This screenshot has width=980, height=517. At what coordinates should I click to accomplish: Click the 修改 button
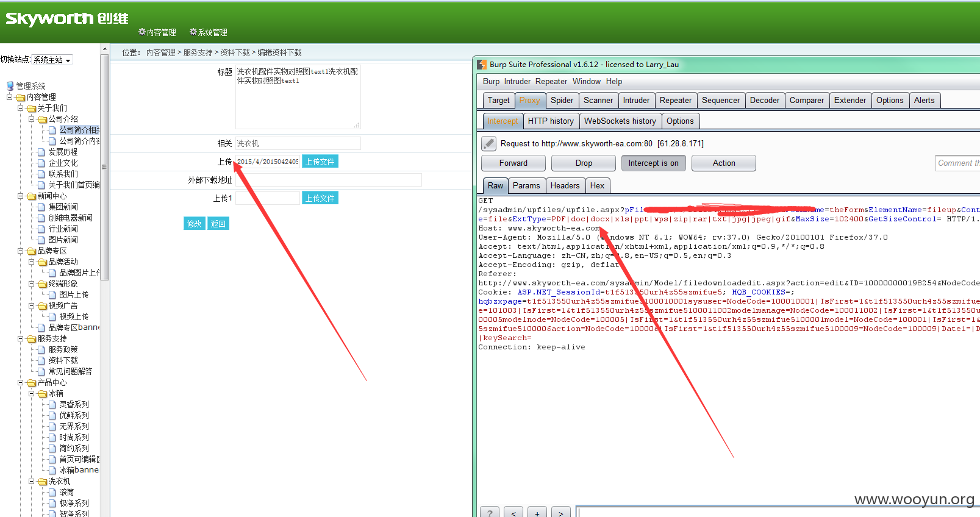[x=195, y=224]
